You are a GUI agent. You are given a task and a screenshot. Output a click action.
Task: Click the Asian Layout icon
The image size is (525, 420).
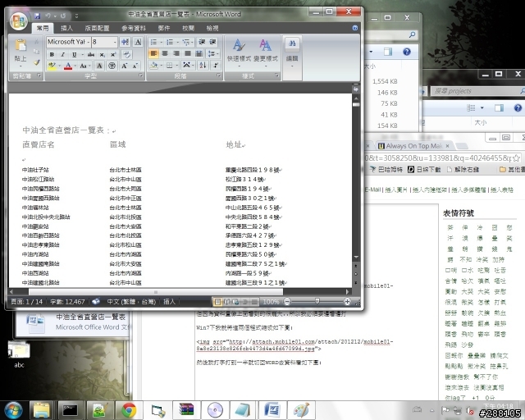point(186,65)
